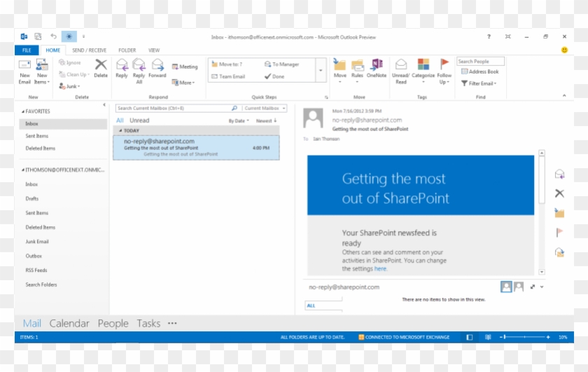Image resolution: width=588 pixels, height=372 pixels.
Task: Switch to the VIEW tab
Action: tap(154, 50)
